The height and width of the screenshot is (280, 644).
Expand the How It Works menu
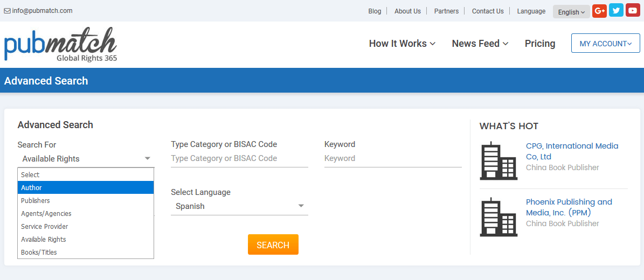point(402,44)
